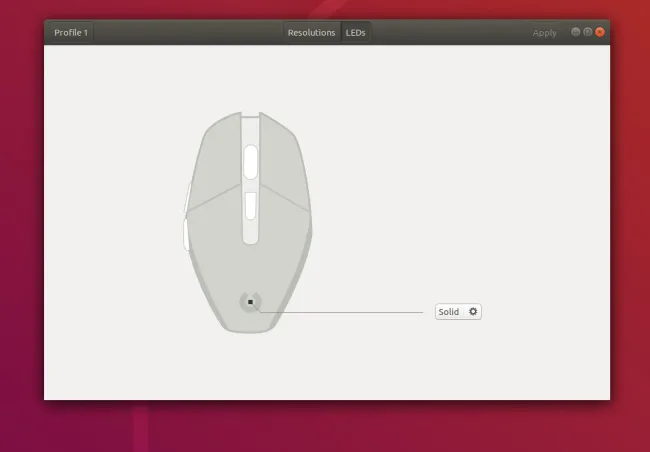The height and width of the screenshot is (452, 650).
Task: Click the Solid LED mode label
Action: pyautogui.click(x=449, y=312)
